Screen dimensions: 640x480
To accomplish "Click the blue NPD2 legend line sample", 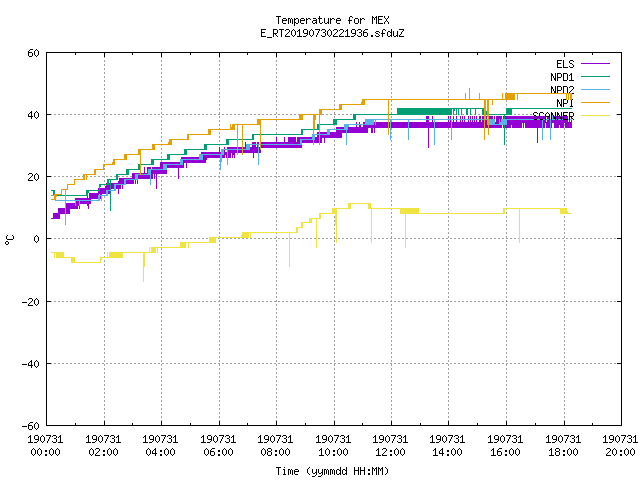I will pyautogui.click(x=595, y=89).
